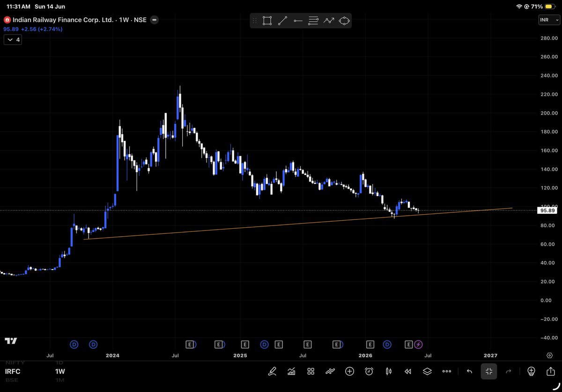Open the ideas lightbulb icon
Screen dimensions: 562x392
click(531, 371)
